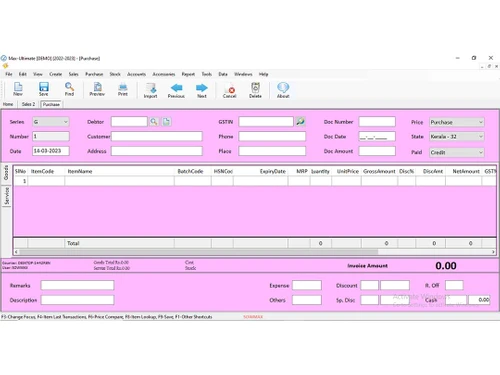Click the grid scroll left arrow
The height and width of the screenshot is (375, 500).
[16, 252]
